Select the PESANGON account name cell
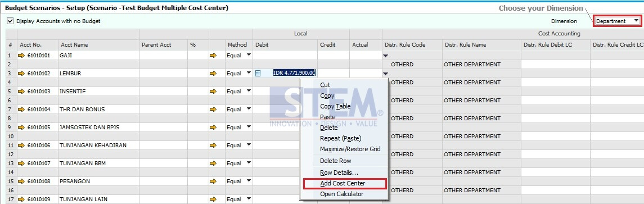This screenshot has width=644, height=204. coord(98,182)
